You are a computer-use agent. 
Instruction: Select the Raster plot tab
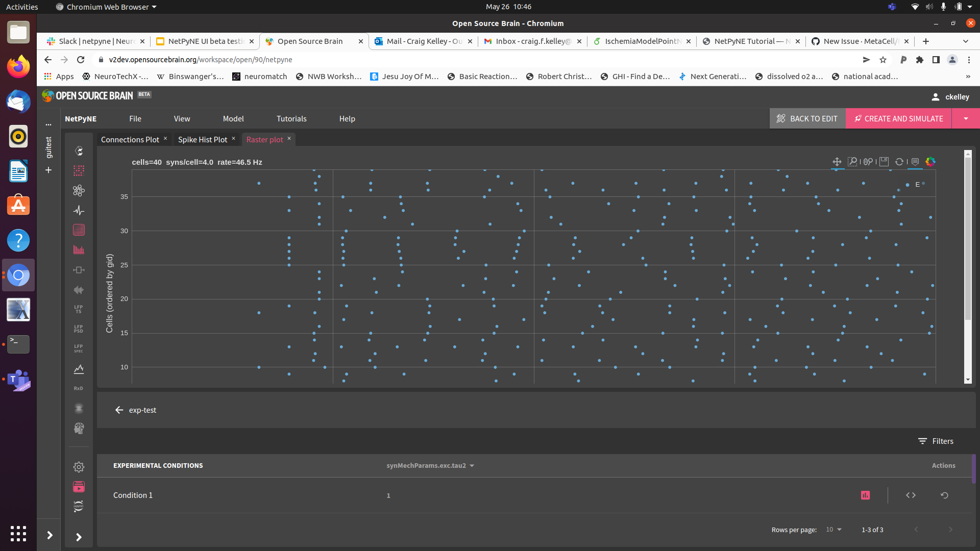pyautogui.click(x=264, y=139)
